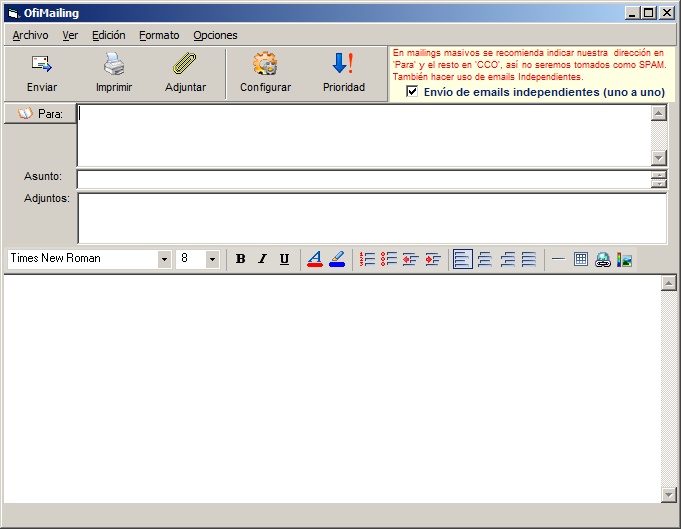Click inside the Adjuntos attachments box

coord(372,218)
